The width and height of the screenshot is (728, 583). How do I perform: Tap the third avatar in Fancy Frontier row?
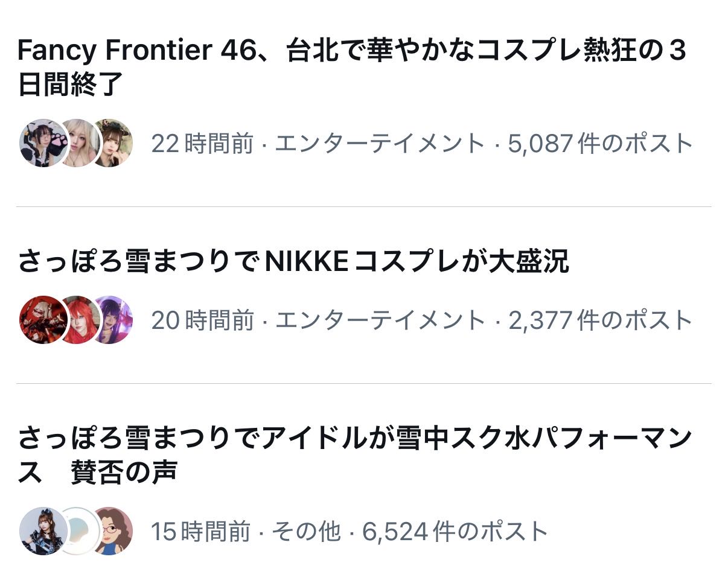coord(113,143)
